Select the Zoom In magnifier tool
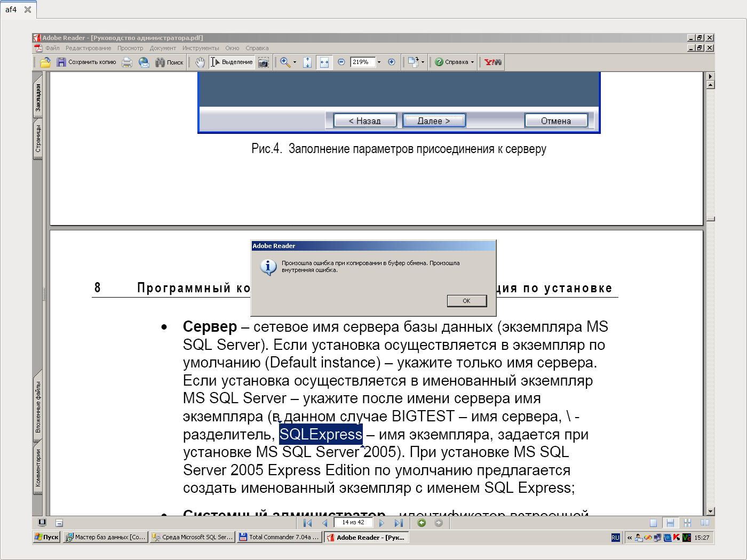The width and height of the screenshot is (747, 560). tap(285, 62)
